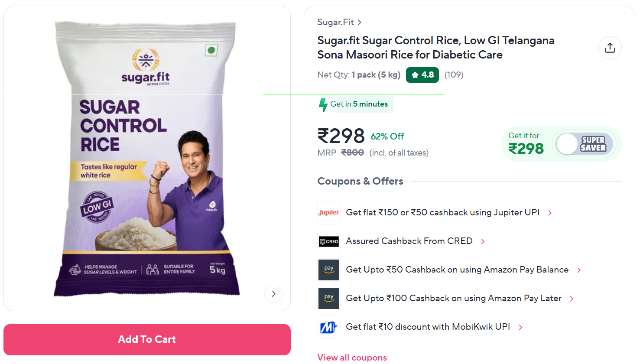Expand the MobiKwik UPI discount chevron
This screenshot has width=643, height=364.
pos(520,327)
